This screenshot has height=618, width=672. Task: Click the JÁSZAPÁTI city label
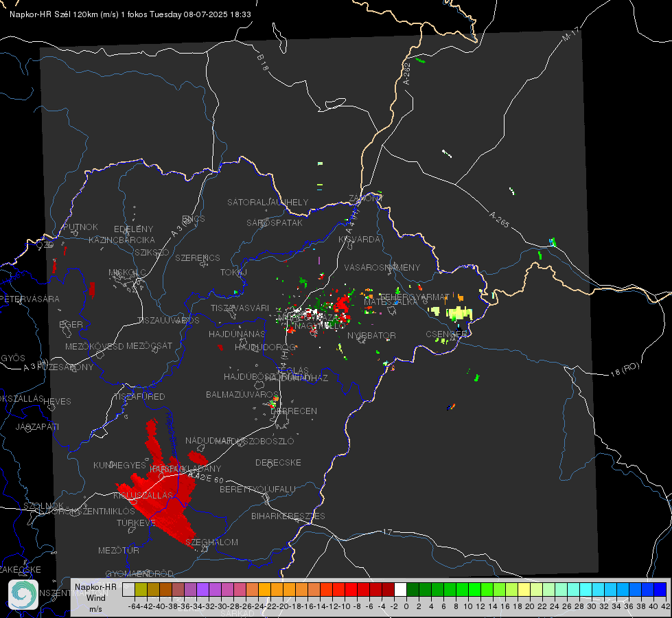click(x=37, y=426)
